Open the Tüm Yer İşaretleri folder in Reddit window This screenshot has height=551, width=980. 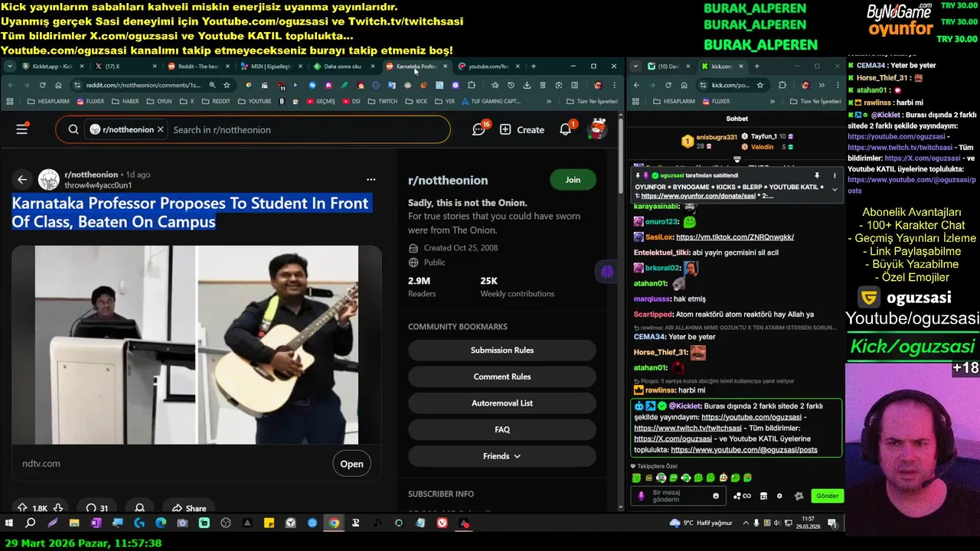point(592,101)
